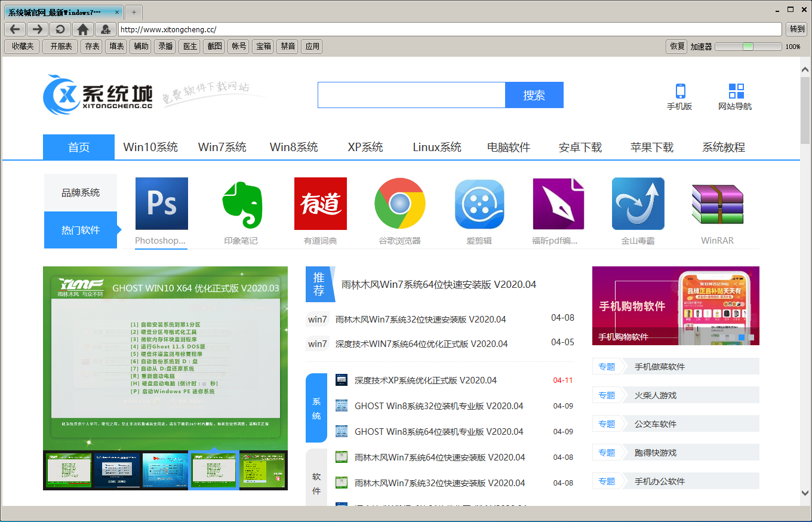Screen dimensions: 812x522
Task: Click the 开服表 toolbar button
Action: click(x=61, y=46)
